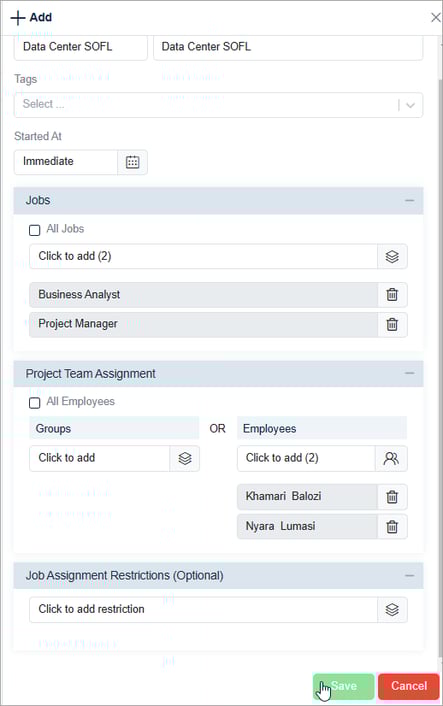Remove the Project Manager job
Image resolution: width=443 pixels, height=706 pixels.
click(x=392, y=325)
